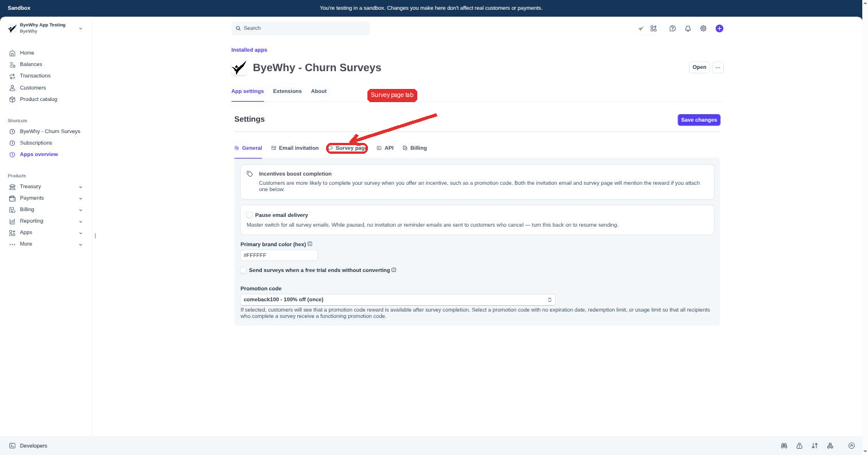
Task: Open settings via the top-right gear icon
Action: point(703,29)
